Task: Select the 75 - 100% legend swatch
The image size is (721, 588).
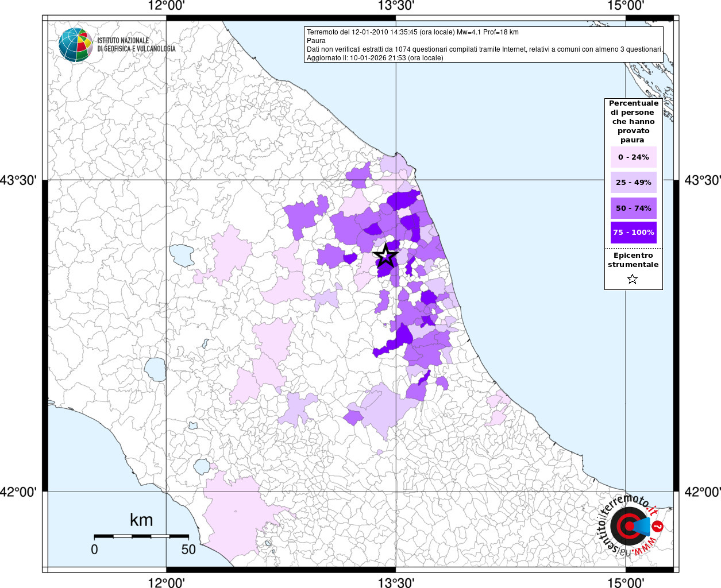Action: [633, 233]
